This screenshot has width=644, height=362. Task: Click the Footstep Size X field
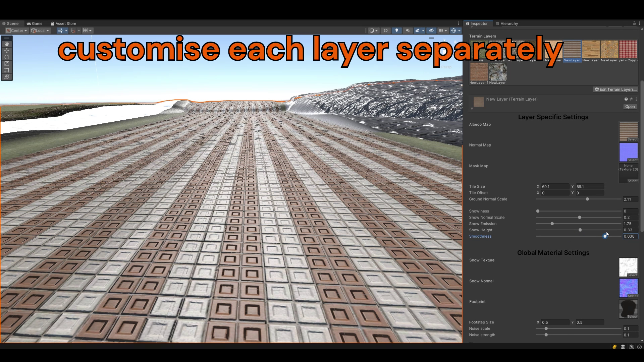pos(555,322)
